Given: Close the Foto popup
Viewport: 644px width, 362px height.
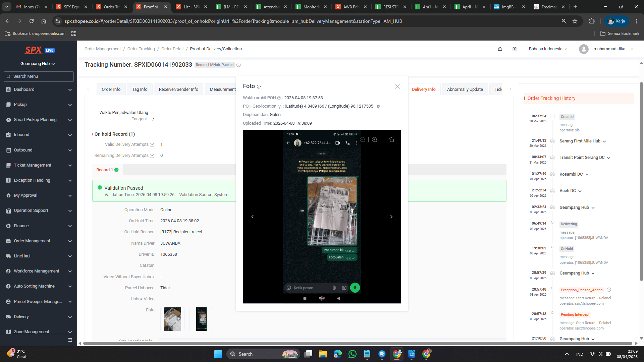Looking at the screenshot, I should click(397, 86).
